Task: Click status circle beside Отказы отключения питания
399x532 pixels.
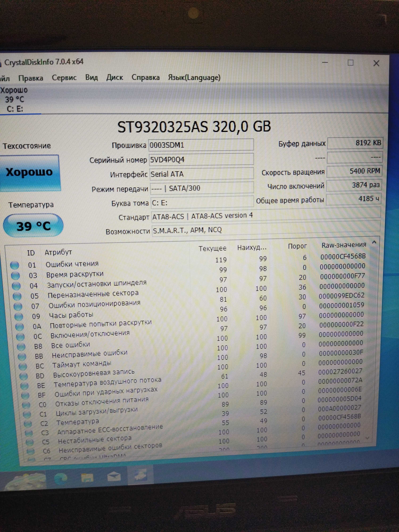Action: (26, 405)
